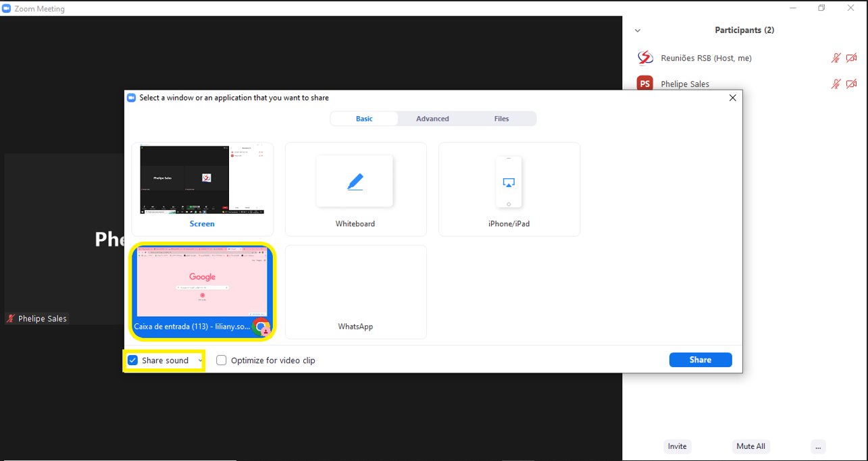Click the PS participant avatar

click(645, 84)
